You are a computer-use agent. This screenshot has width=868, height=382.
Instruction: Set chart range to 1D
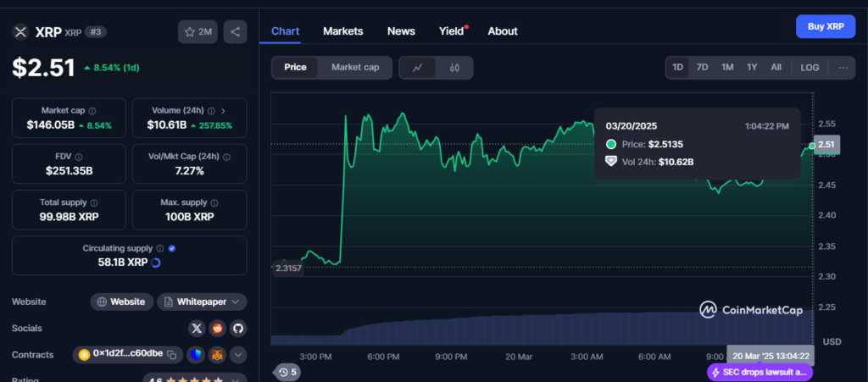pyautogui.click(x=677, y=68)
